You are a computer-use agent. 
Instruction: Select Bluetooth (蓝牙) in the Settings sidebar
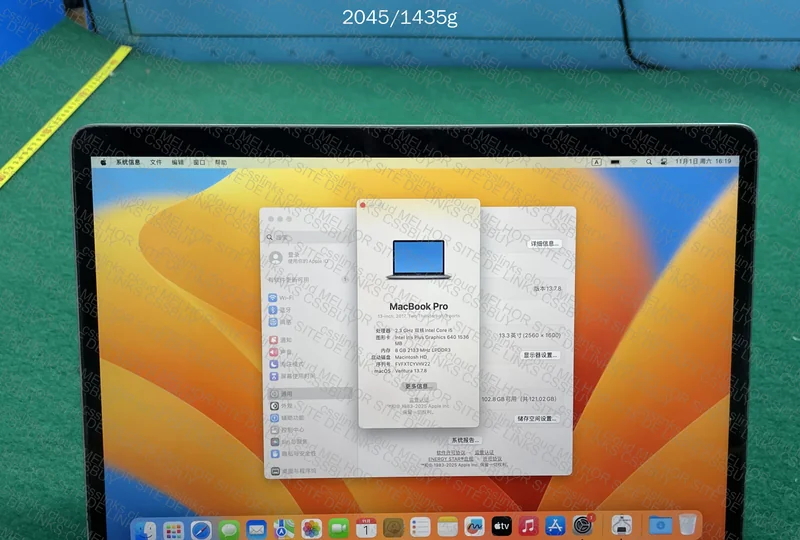click(x=309, y=310)
